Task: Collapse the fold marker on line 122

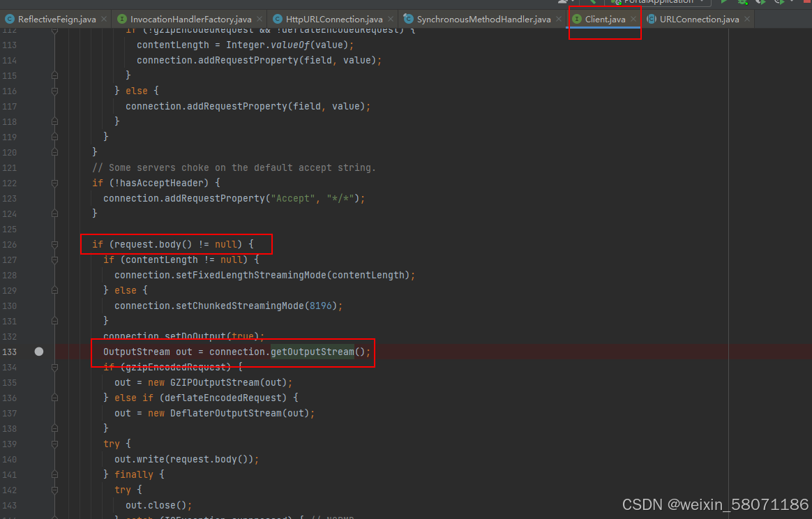Action: (x=54, y=183)
